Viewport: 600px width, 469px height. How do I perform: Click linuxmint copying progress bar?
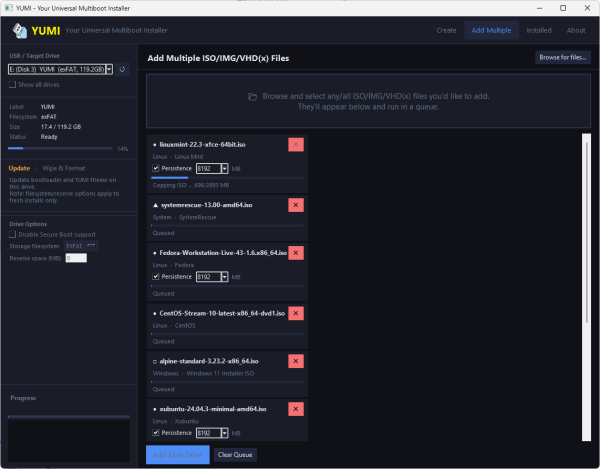click(x=228, y=178)
